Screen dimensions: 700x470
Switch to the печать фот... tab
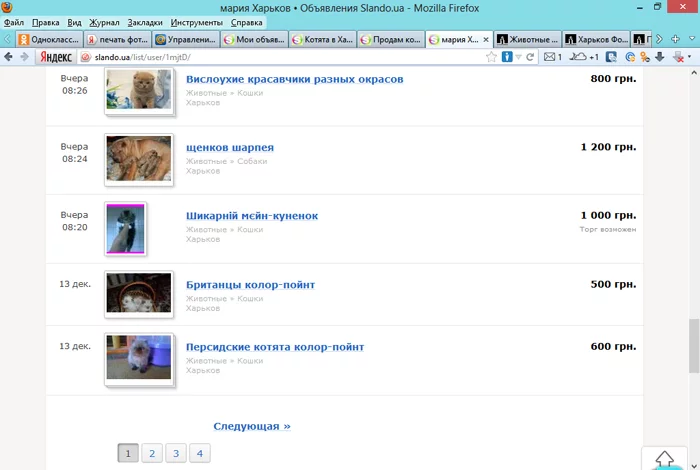point(118,40)
